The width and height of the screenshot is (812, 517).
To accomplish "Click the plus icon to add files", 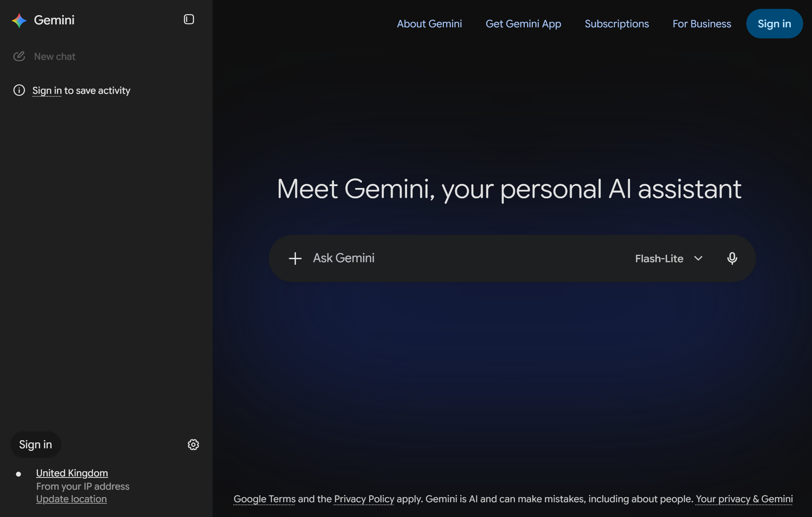I will click(x=295, y=258).
